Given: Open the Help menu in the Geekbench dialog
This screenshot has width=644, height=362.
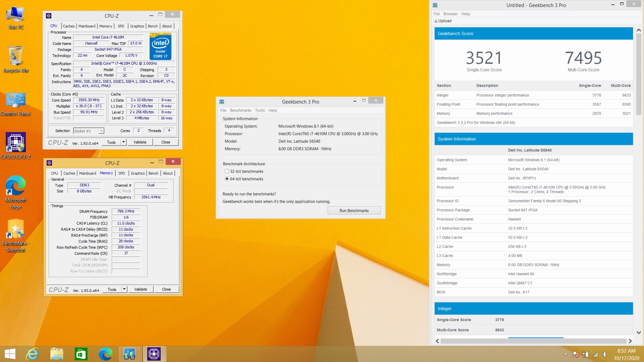Looking at the screenshot, I should coord(273,110).
